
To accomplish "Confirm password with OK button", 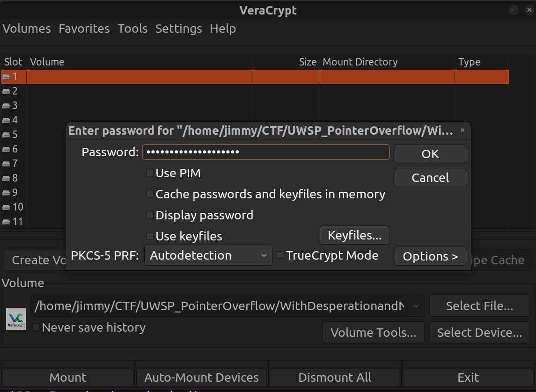I will 430,153.
